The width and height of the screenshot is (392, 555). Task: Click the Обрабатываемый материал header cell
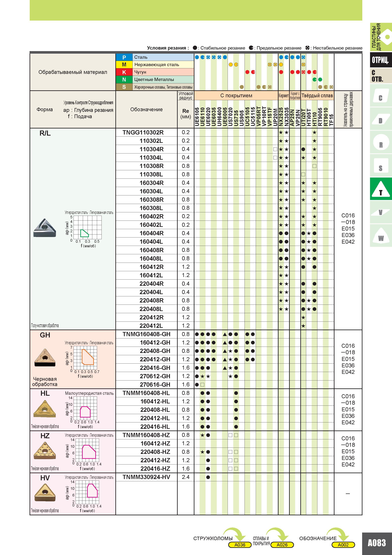point(73,72)
